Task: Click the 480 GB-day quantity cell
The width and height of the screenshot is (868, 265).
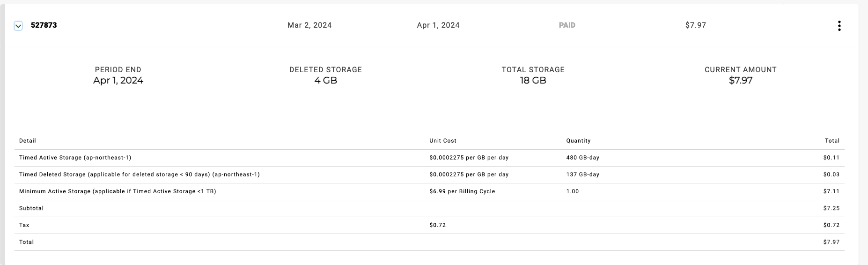Action: coord(582,158)
